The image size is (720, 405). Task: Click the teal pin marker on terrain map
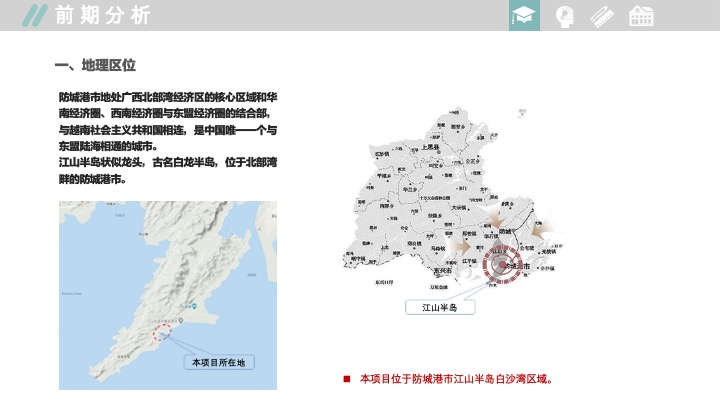pyautogui.click(x=195, y=306)
